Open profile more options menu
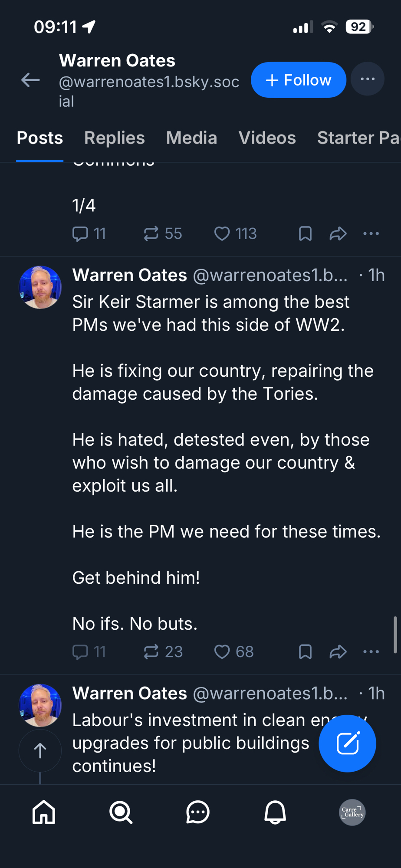401x868 pixels. tap(367, 79)
